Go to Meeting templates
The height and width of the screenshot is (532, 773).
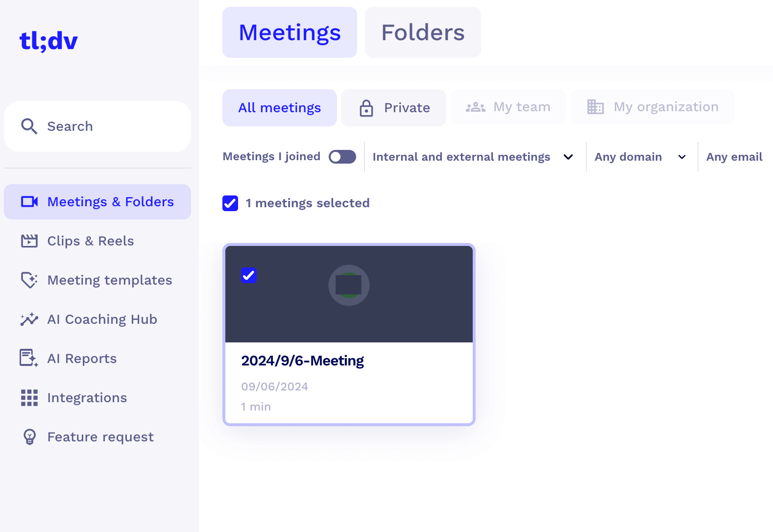coord(97,280)
